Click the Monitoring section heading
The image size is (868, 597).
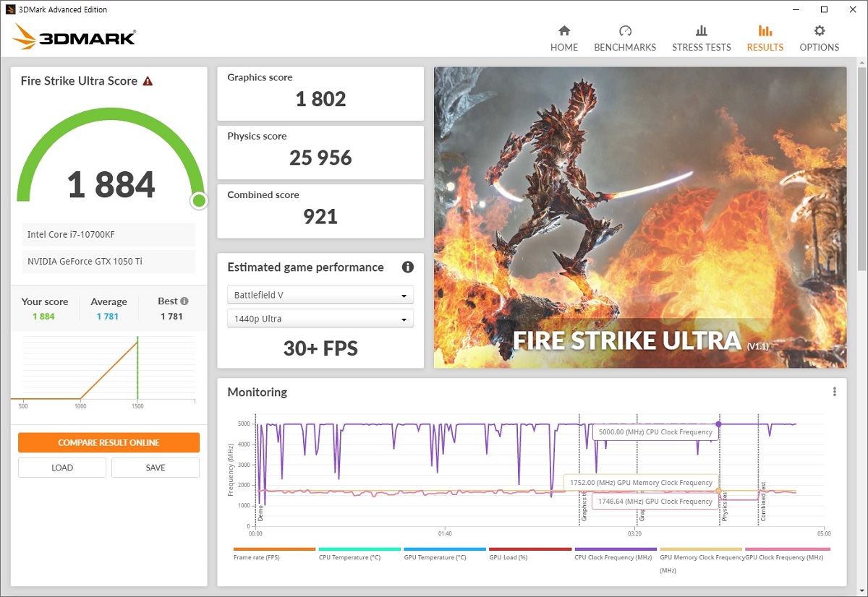(258, 392)
